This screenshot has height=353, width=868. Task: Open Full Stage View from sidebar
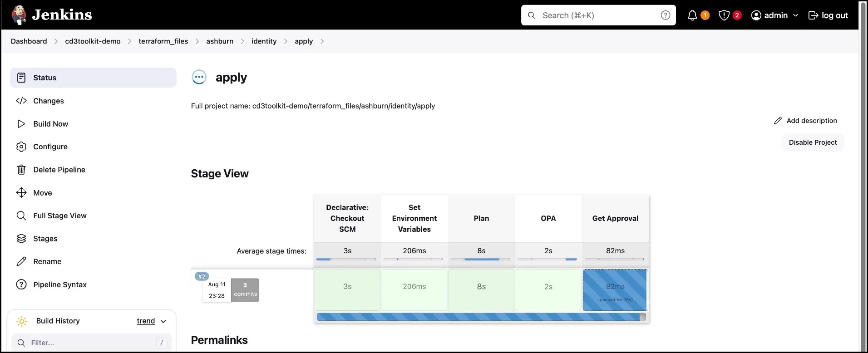pyautogui.click(x=59, y=216)
